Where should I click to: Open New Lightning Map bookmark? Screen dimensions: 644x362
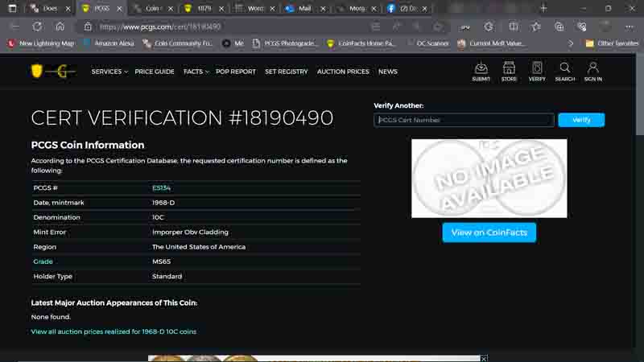(41, 43)
